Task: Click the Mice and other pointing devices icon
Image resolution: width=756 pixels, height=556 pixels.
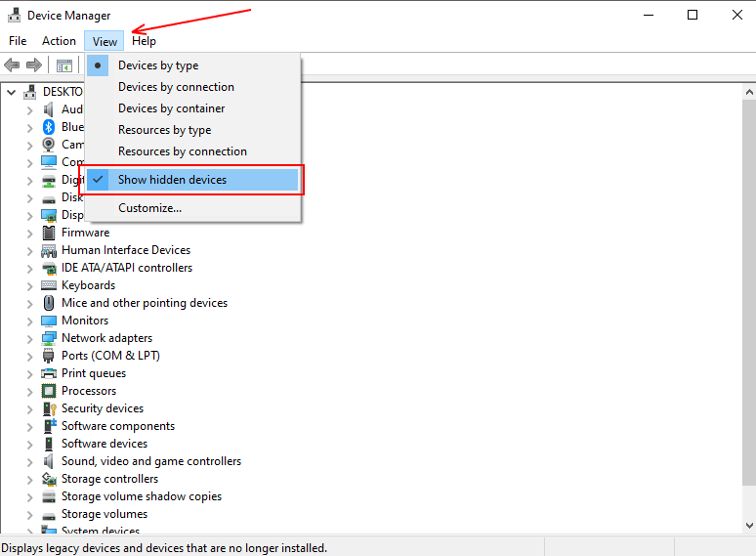Action: 49,303
